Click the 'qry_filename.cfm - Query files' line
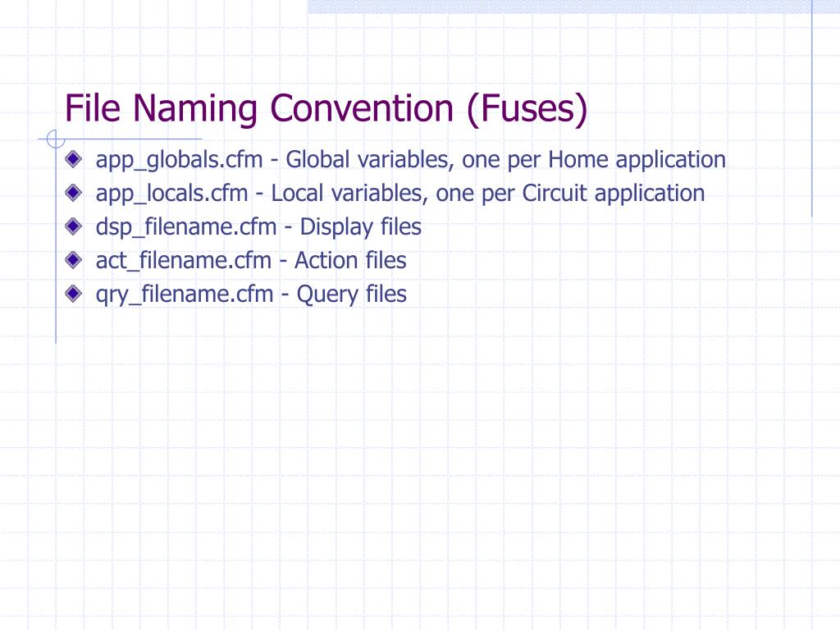 coord(251,295)
